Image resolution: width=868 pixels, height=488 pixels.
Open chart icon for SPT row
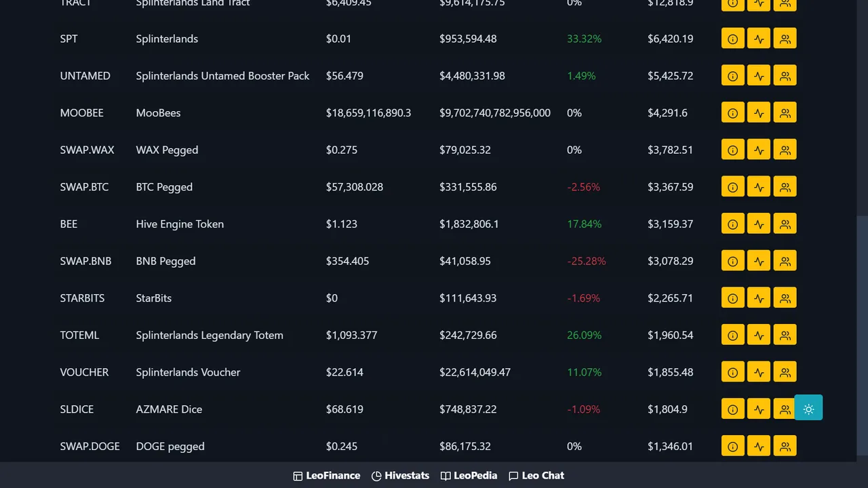click(x=759, y=39)
